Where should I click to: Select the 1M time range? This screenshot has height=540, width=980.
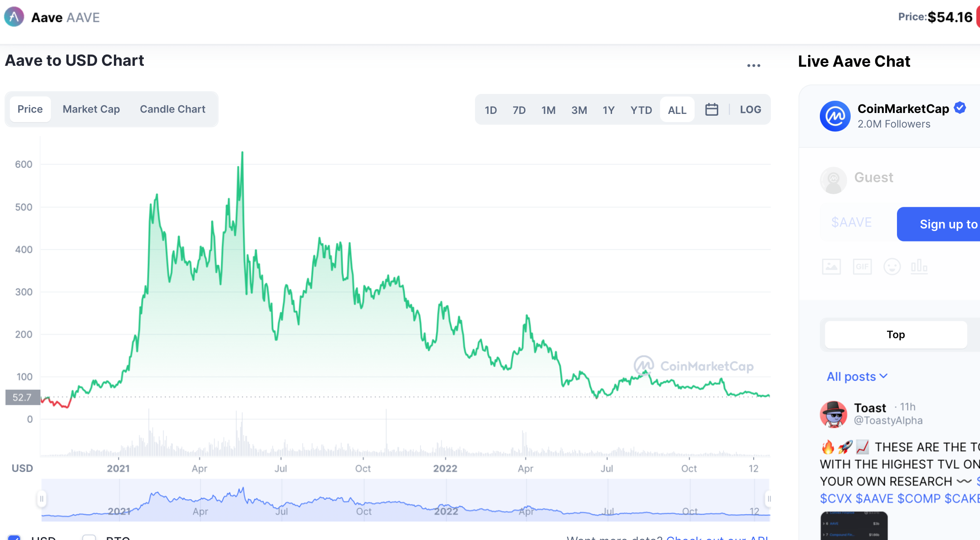pos(549,110)
